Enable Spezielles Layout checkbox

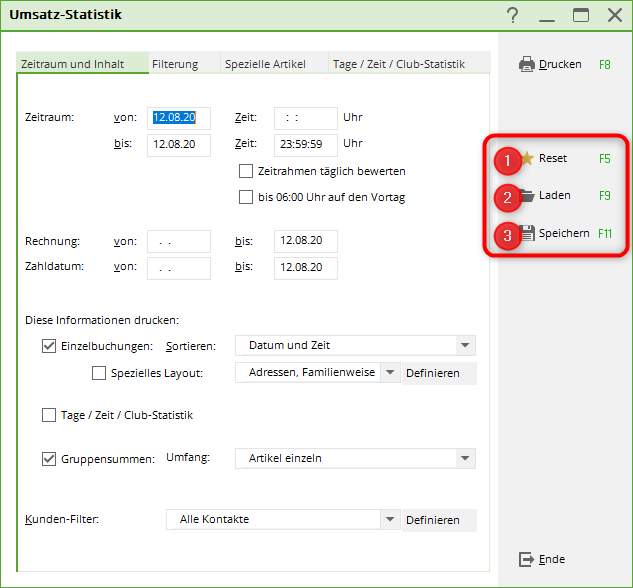(99, 373)
